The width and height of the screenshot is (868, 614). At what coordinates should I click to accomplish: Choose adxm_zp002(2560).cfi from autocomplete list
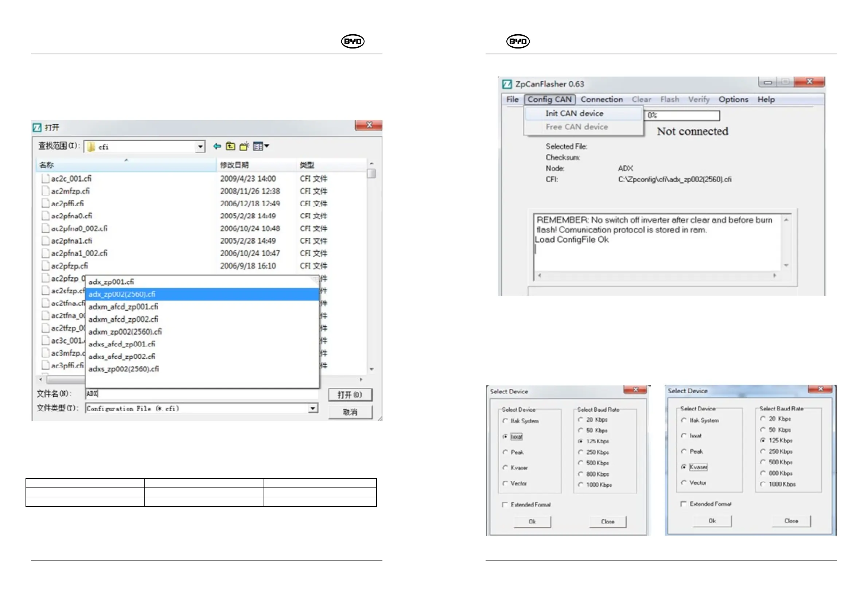125,331
